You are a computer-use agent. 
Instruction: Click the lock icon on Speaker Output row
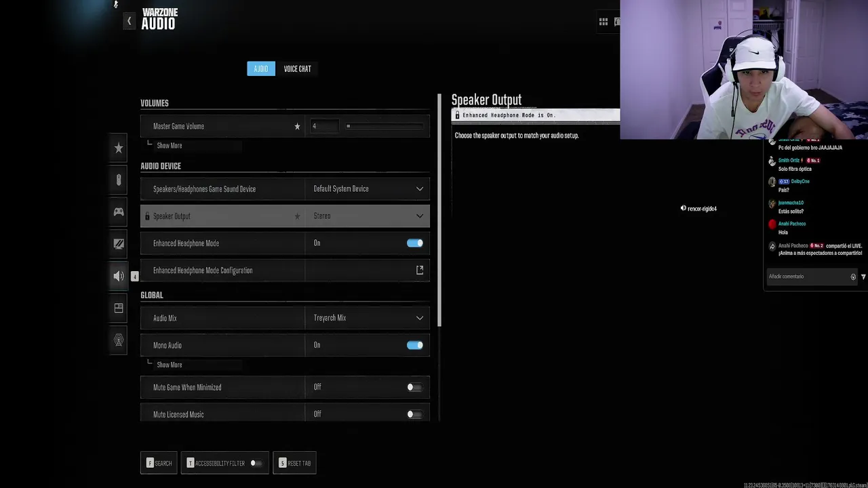146,216
